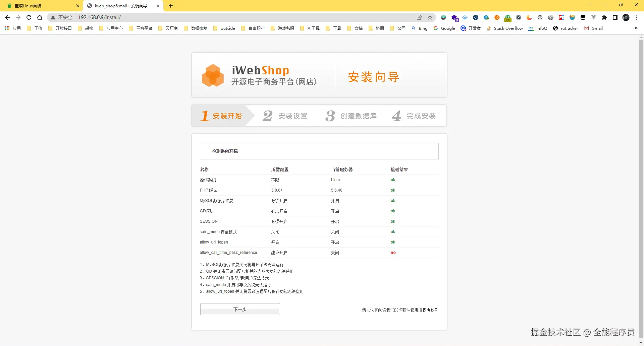The height and width of the screenshot is (346, 644).
Task: Expand the hidden bookmarks overflow arrow
Action: pos(636,28)
